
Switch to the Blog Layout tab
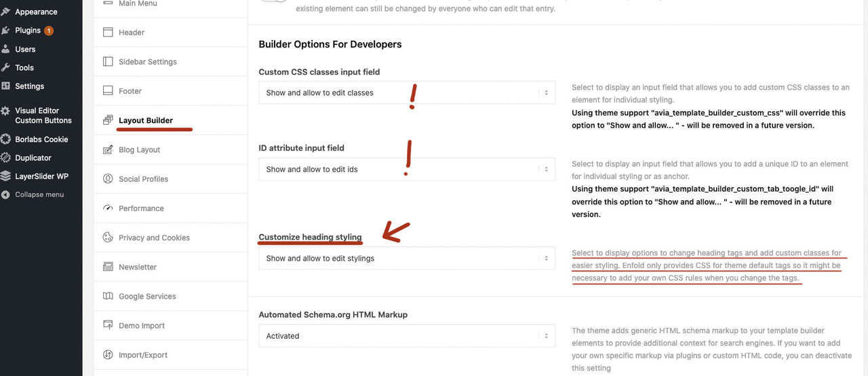click(x=170, y=149)
